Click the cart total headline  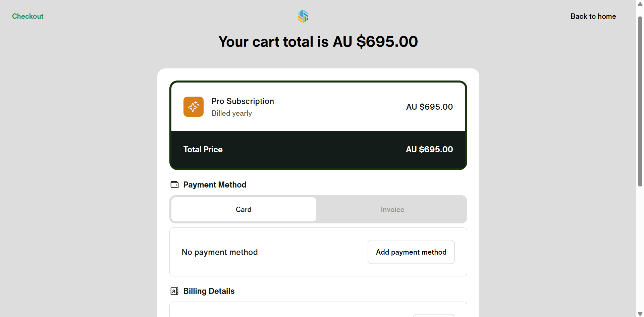(x=318, y=42)
